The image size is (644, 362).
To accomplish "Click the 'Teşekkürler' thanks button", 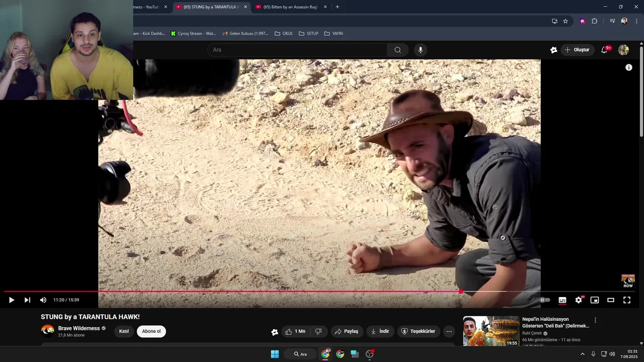I will (419, 331).
